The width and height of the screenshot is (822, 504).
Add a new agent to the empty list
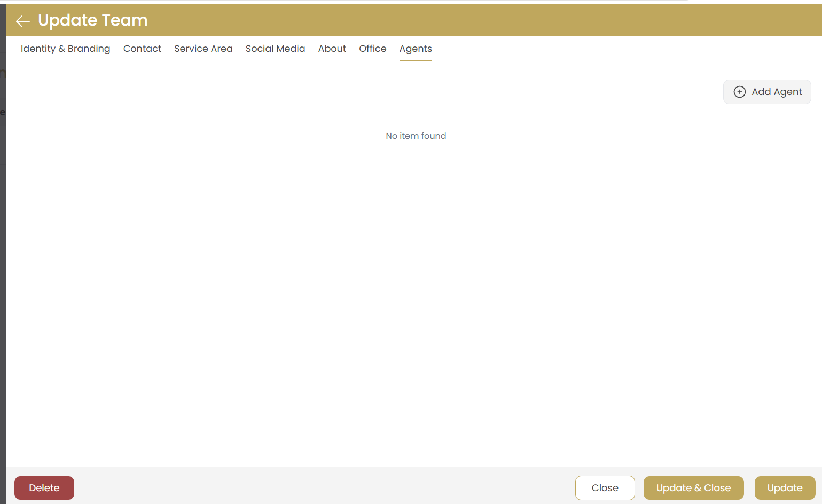pyautogui.click(x=767, y=92)
